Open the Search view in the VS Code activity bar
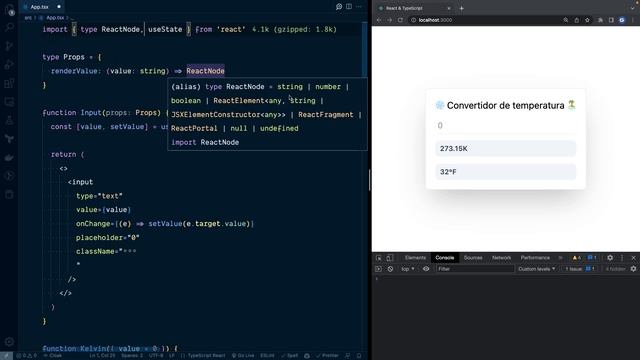Image resolution: width=640 pixels, height=360 pixels. pos(9,27)
